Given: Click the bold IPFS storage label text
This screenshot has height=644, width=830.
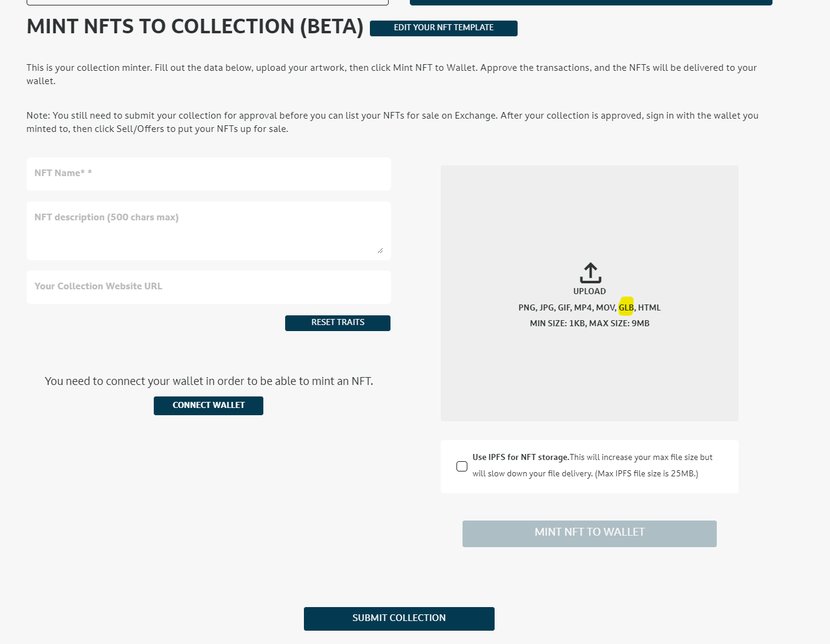Looking at the screenshot, I should click(521, 457).
